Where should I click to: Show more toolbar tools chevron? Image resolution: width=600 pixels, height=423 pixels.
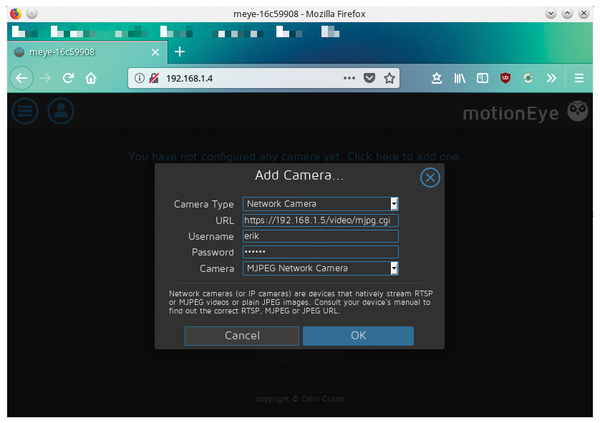point(551,78)
